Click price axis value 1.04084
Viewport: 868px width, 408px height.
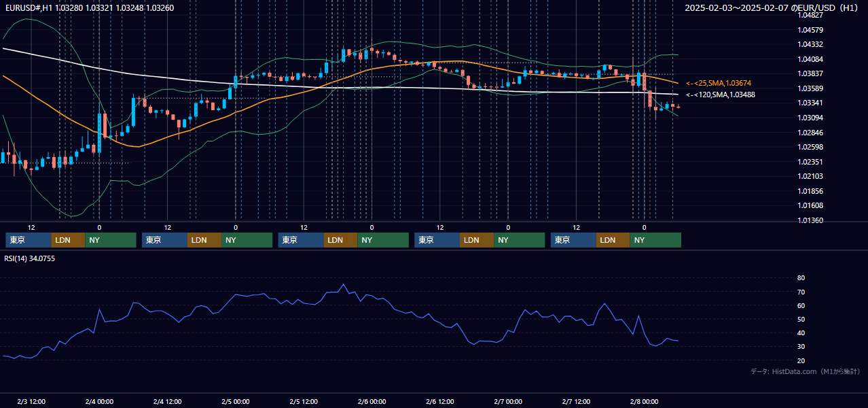pyautogui.click(x=810, y=59)
